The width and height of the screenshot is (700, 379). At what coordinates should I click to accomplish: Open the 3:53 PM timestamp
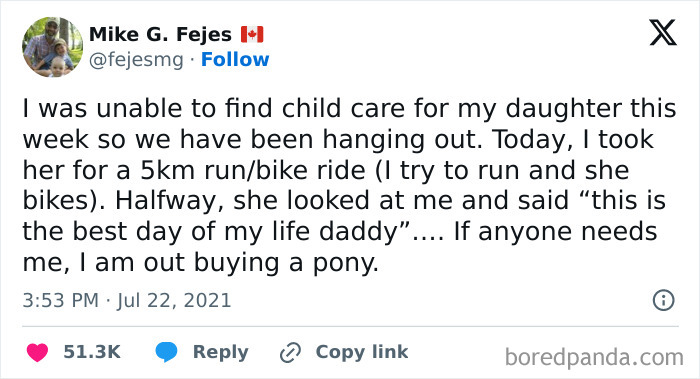pyautogui.click(x=60, y=300)
